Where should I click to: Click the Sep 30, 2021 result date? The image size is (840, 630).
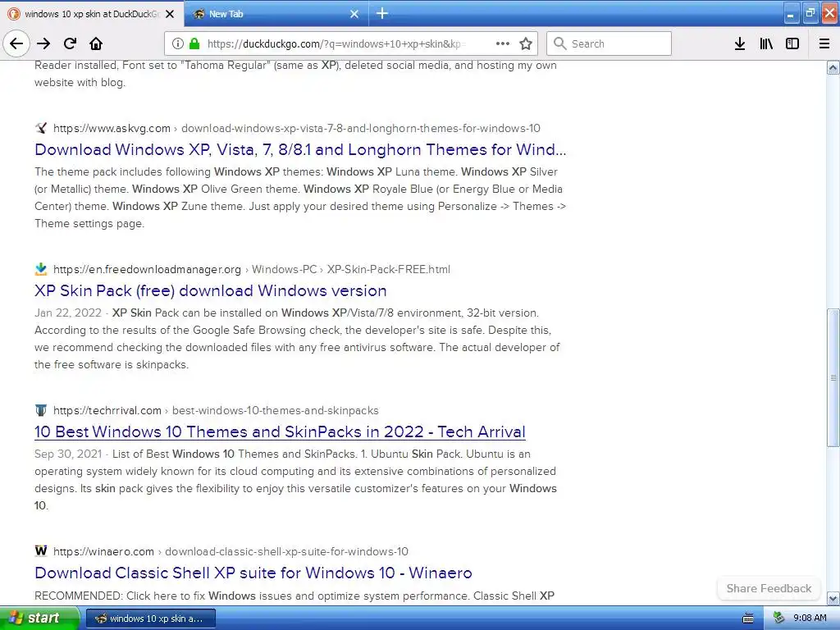pyautogui.click(x=68, y=454)
